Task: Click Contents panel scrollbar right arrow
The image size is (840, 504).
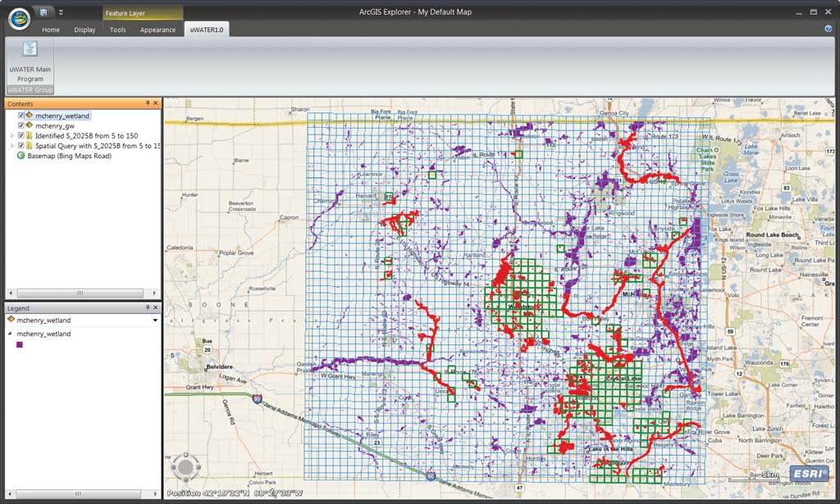Action: tap(154, 293)
